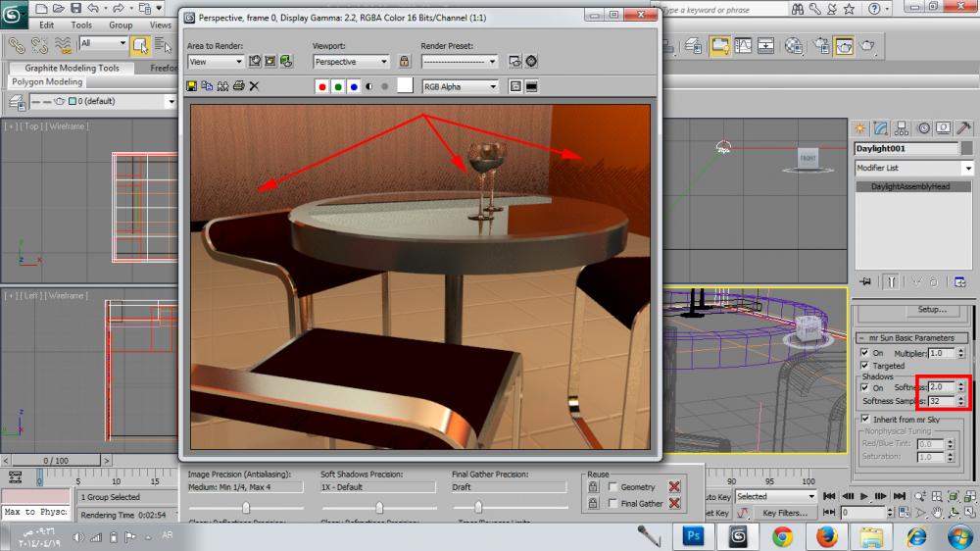980x551 pixels.
Task: Click the Save Image floppy disk icon
Action: [192, 86]
